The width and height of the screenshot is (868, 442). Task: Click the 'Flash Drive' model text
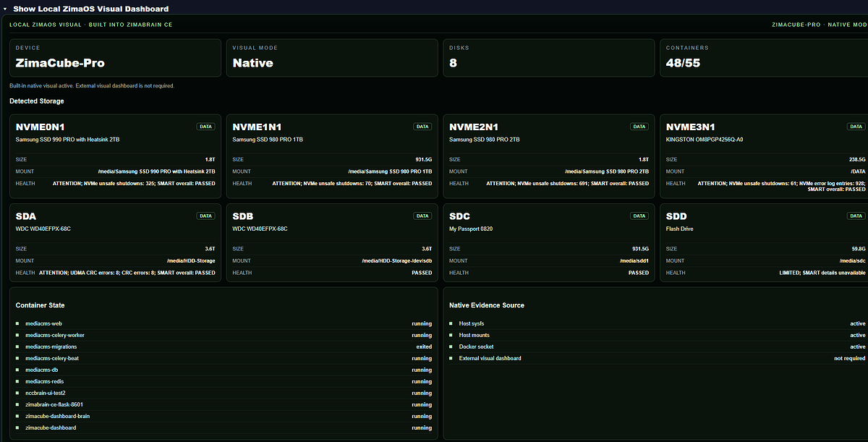pos(680,229)
